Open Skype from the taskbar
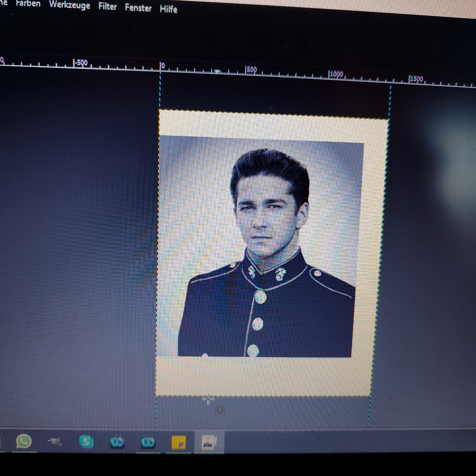The image size is (476, 476). (x=86, y=442)
